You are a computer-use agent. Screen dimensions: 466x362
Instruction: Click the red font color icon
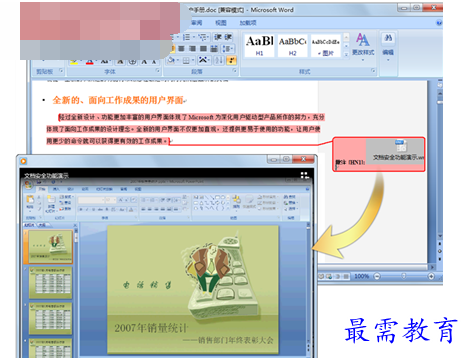click(x=89, y=61)
